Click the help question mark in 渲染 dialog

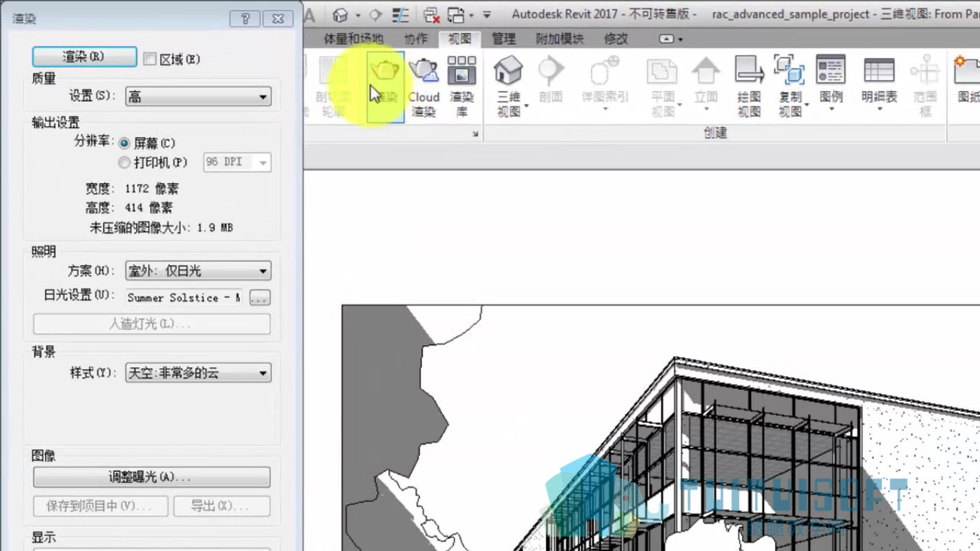pyautogui.click(x=245, y=19)
